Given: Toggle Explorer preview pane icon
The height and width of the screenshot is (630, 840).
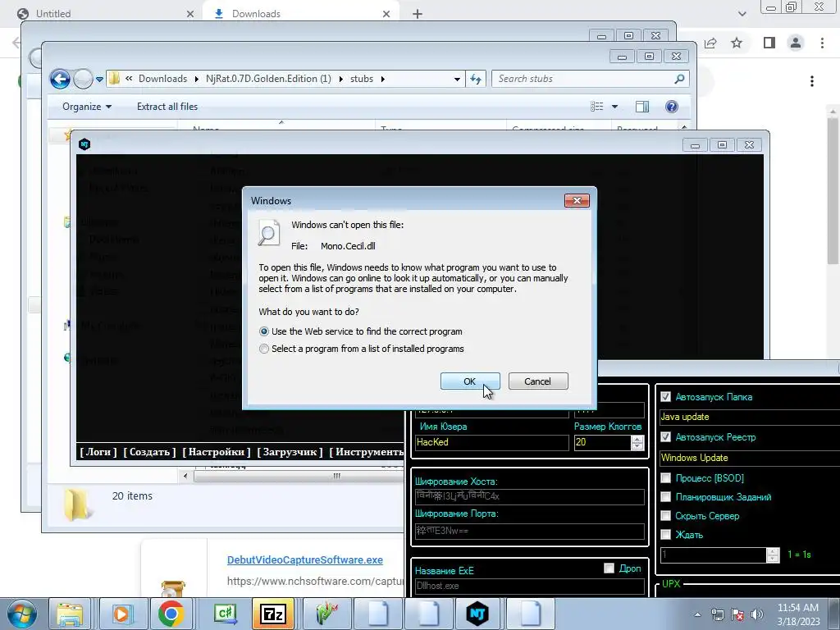Looking at the screenshot, I should coord(642,107).
